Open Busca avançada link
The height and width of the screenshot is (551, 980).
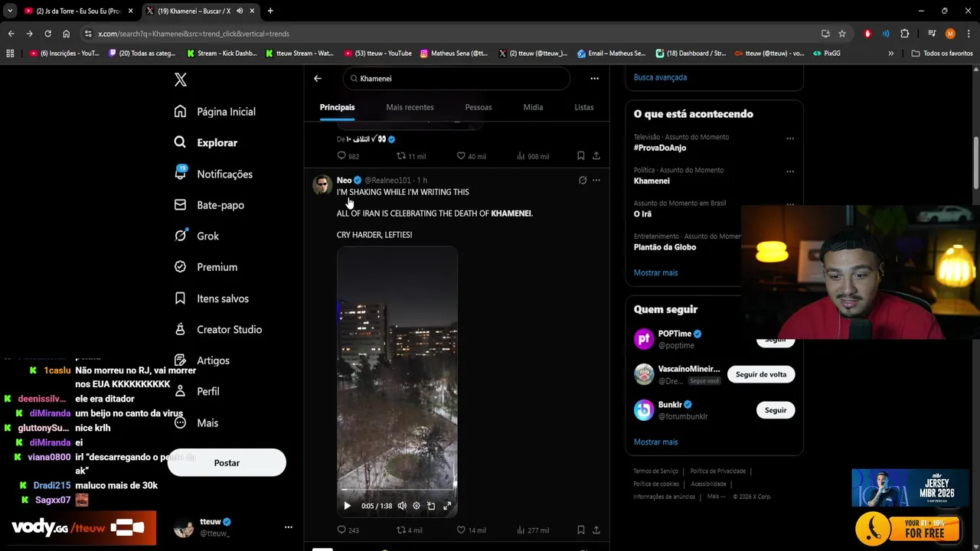(x=660, y=77)
